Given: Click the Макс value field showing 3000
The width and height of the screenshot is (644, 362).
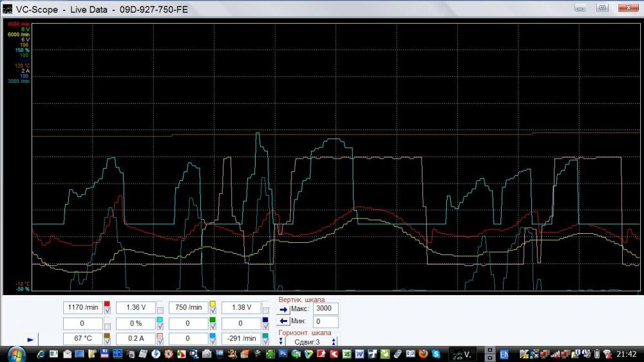Looking at the screenshot, I should coord(325,309).
